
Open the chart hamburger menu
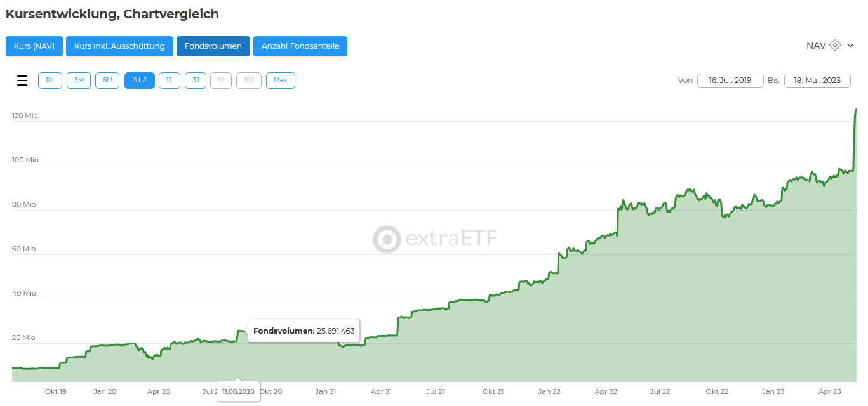click(x=22, y=81)
